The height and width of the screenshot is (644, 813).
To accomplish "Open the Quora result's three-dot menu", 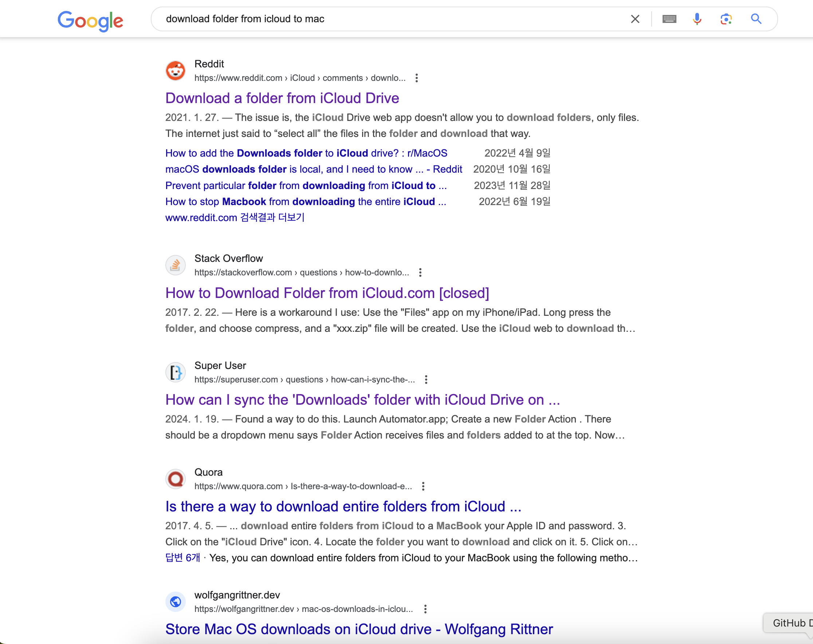I will pyautogui.click(x=423, y=486).
